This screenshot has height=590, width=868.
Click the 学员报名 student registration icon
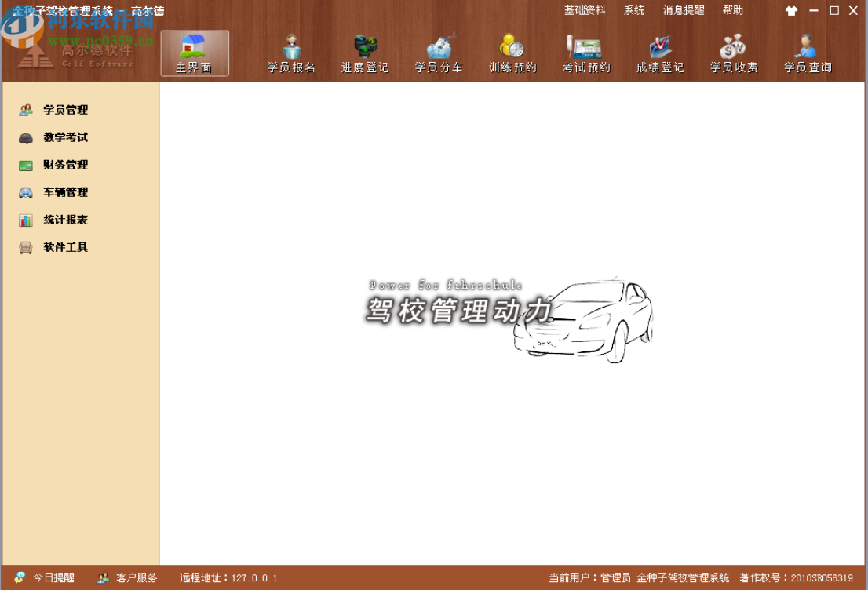pyautogui.click(x=292, y=46)
